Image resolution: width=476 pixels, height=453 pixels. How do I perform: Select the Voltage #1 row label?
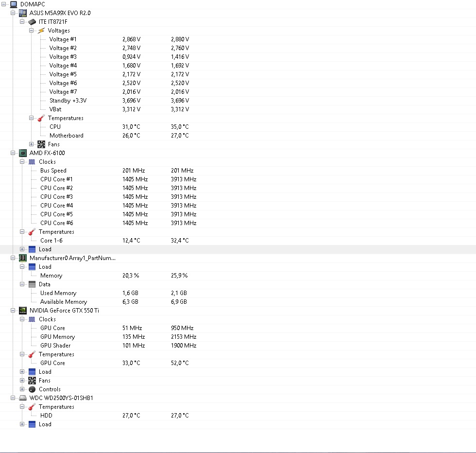pyautogui.click(x=63, y=39)
